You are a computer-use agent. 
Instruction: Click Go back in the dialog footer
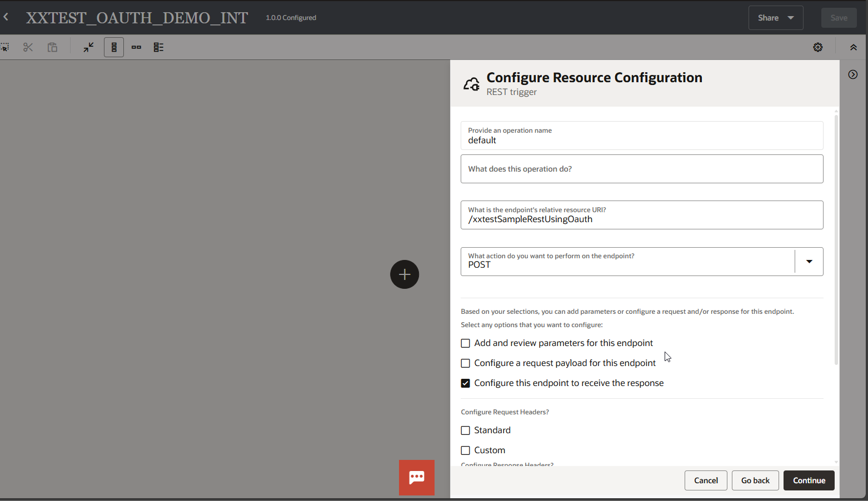755,480
